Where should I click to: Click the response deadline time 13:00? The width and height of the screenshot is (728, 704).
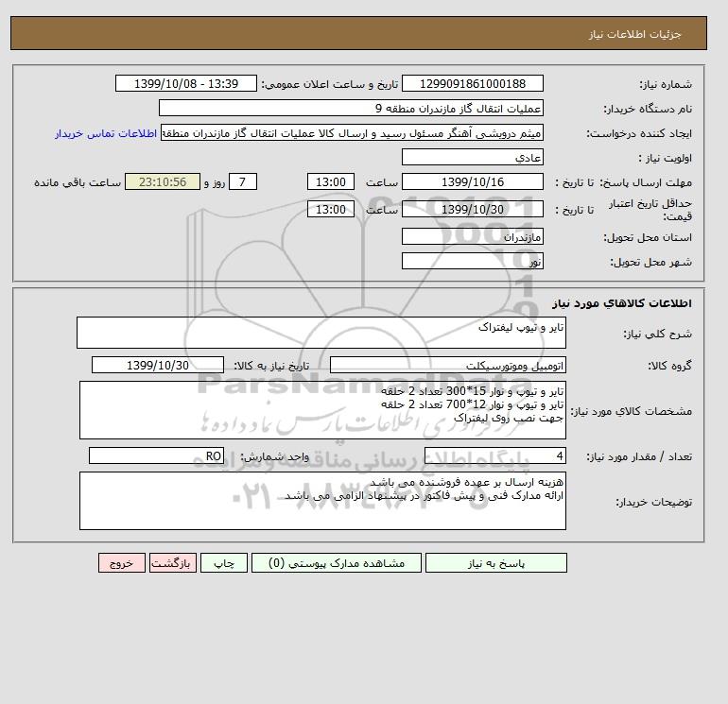pos(331,182)
